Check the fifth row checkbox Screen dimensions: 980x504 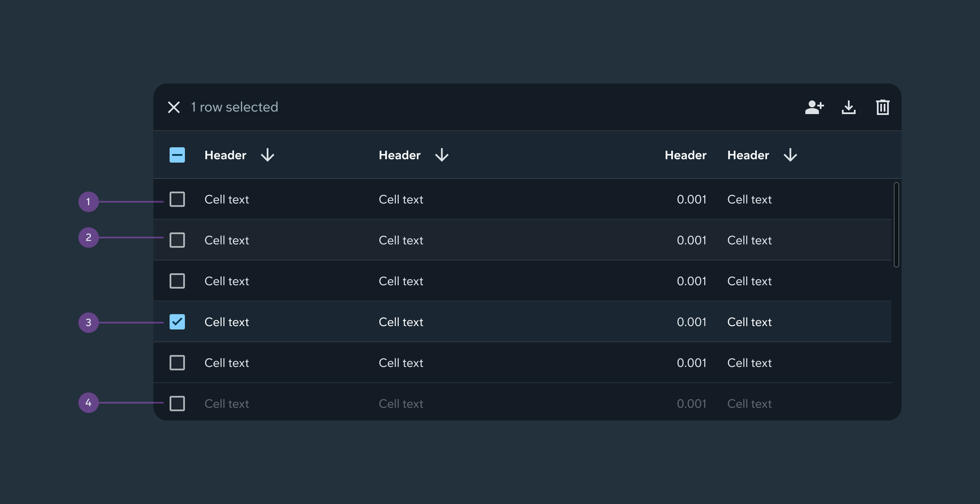(177, 363)
